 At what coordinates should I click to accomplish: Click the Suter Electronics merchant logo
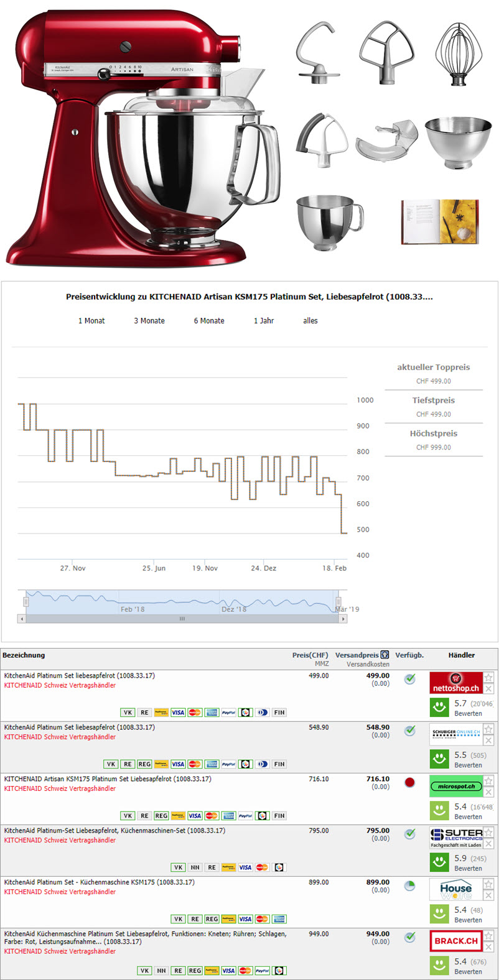456,837
